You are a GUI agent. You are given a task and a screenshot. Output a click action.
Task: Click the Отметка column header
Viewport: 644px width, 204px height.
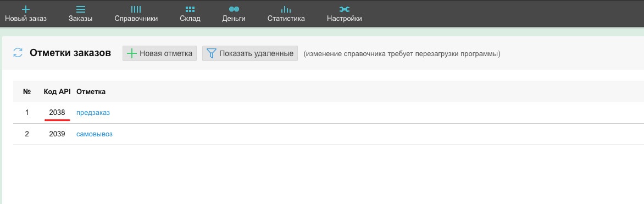click(91, 92)
